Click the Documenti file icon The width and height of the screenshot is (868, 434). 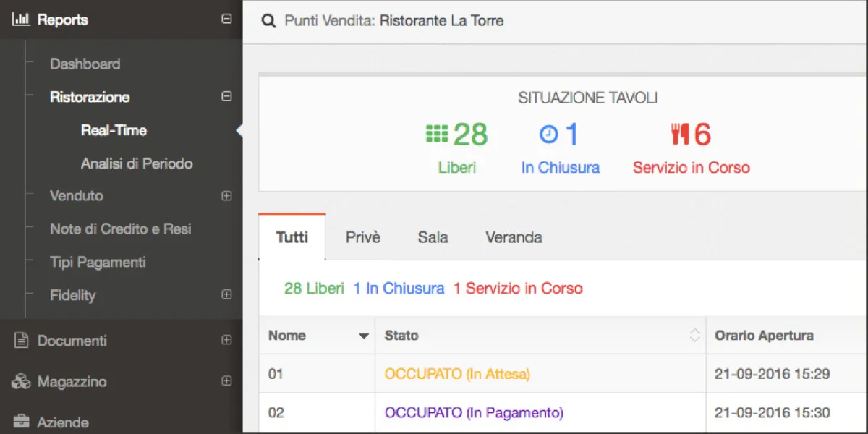[x=22, y=340]
